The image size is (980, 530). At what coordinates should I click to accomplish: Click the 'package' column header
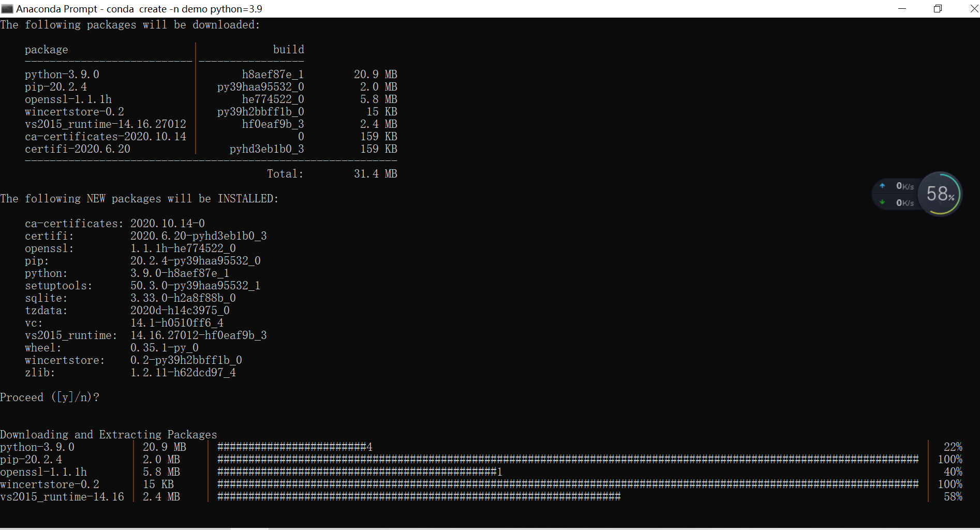coord(47,50)
